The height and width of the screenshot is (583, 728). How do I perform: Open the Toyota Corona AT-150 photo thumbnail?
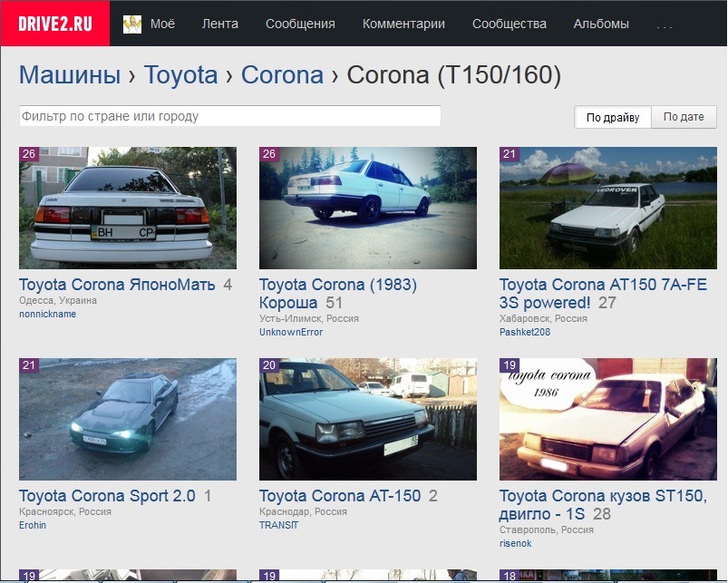pyautogui.click(x=368, y=419)
